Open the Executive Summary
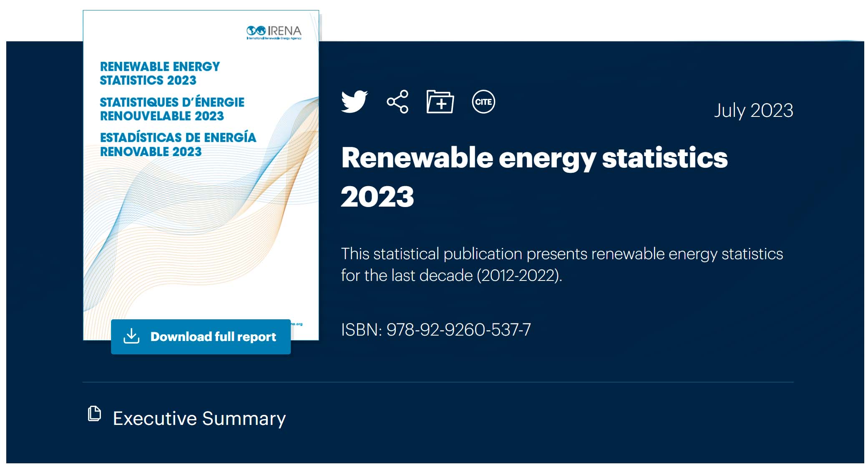The image size is (868, 470). coord(199,418)
